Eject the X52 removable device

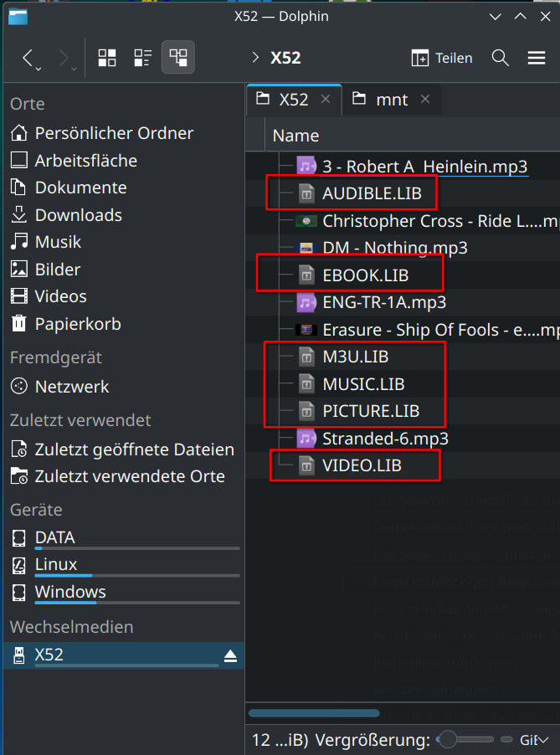tap(230, 655)
